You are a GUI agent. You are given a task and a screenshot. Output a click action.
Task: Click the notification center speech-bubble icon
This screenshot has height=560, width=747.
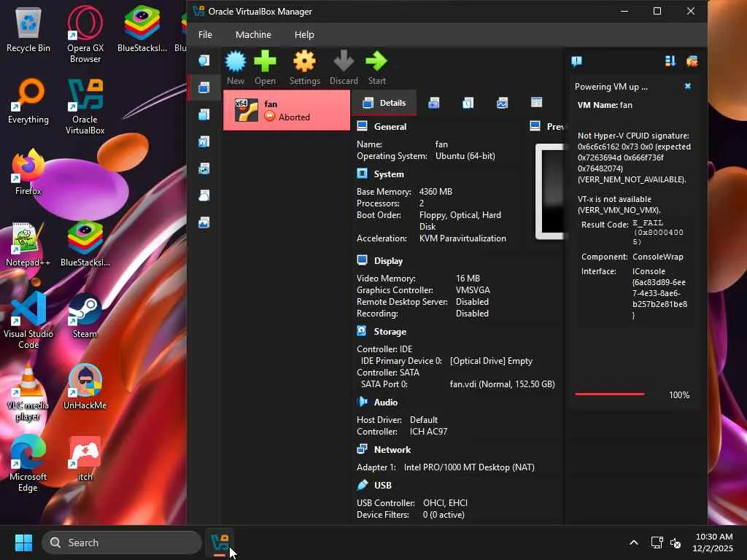576,61
